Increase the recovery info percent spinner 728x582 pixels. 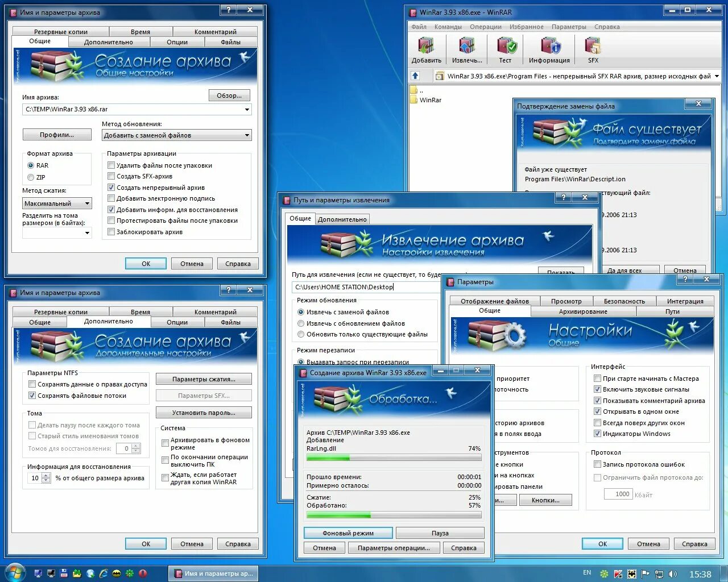pos(47,476)
